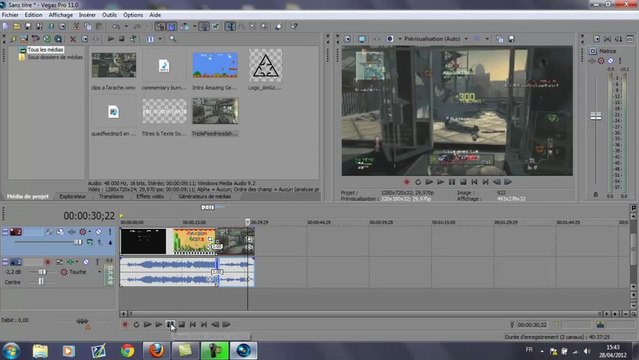Click Stop in timeline transport bar
Screen dimensions: 639x360
pyautogui.click(x=182, y=325)
